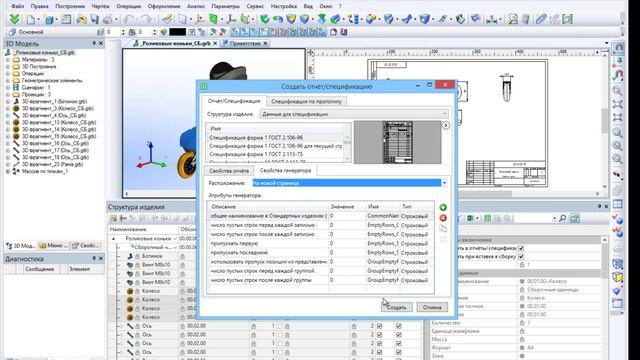Switch to the Свойства отчёта tab
Screen dimensions: 640x360
click(229, 171)
